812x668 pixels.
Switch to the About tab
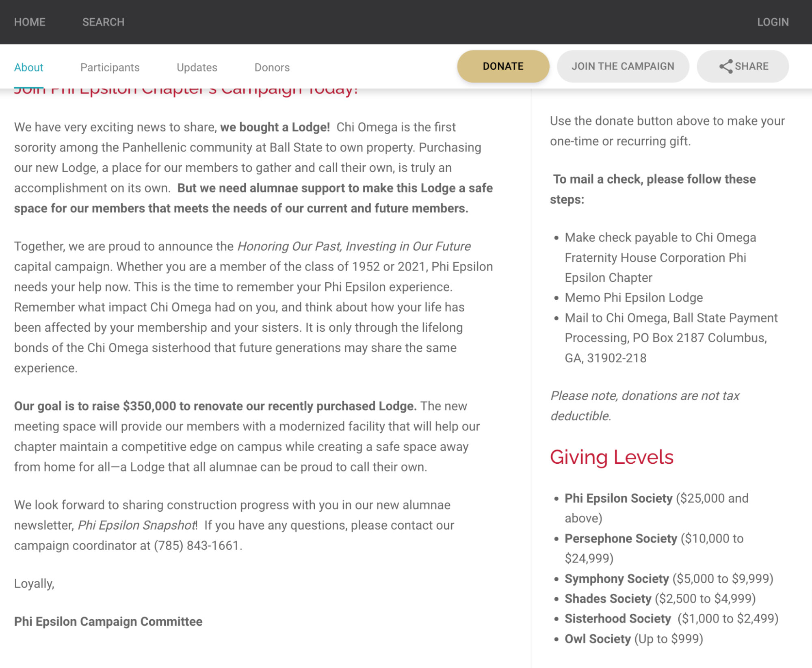point(28,67)
